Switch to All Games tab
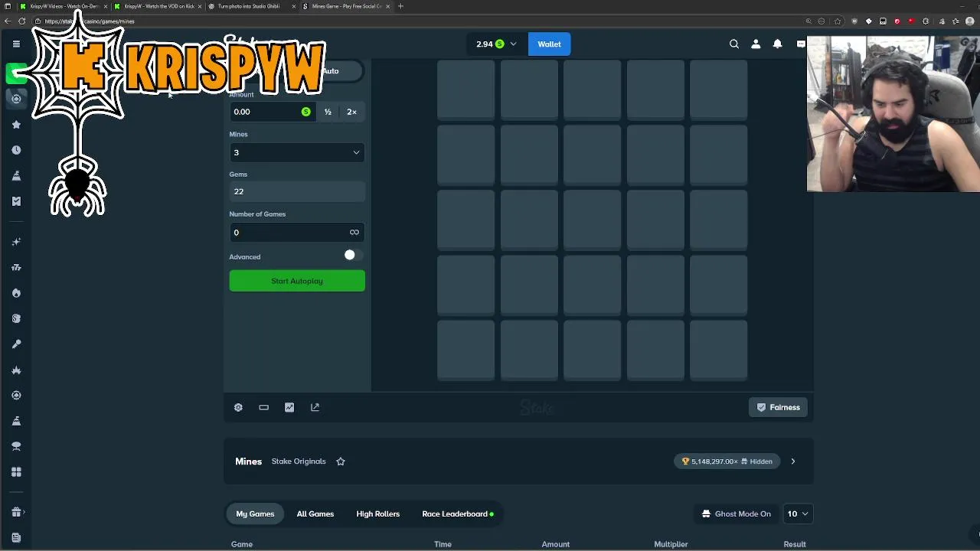This screenshot has width=980, height=551. (x=315, y=514)
